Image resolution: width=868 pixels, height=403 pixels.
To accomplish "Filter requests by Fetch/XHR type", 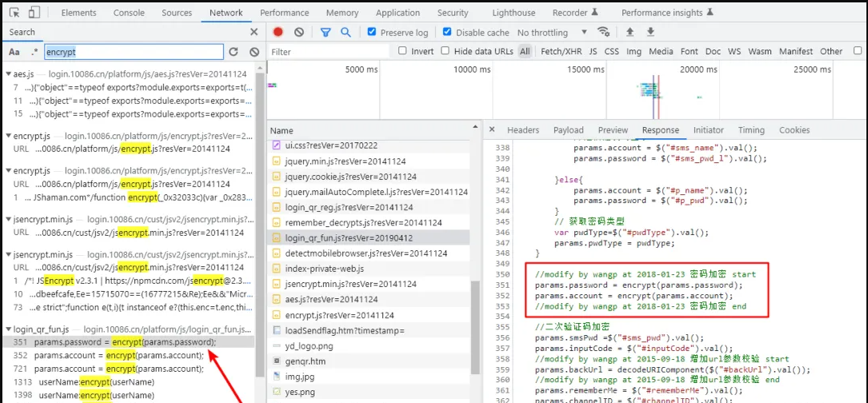I will [562, 51].
